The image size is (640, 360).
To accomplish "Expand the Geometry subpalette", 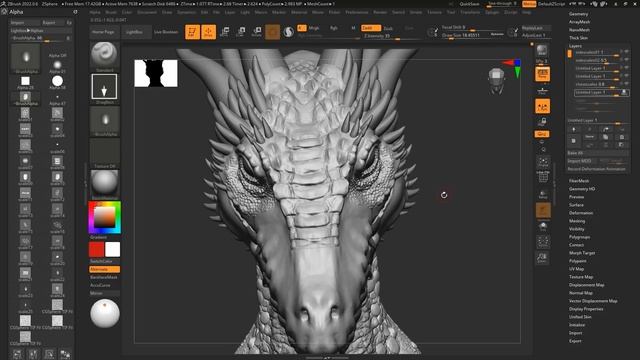I will tap(579, 14).
